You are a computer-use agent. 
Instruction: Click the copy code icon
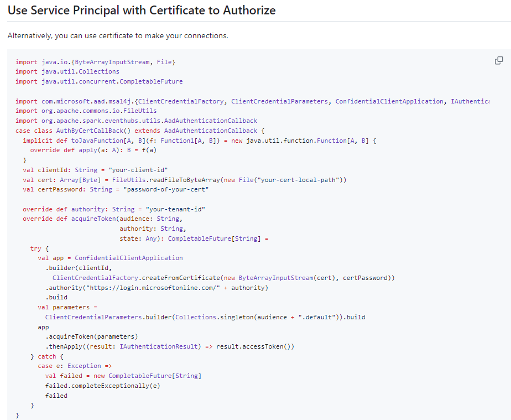coord(498,60)
